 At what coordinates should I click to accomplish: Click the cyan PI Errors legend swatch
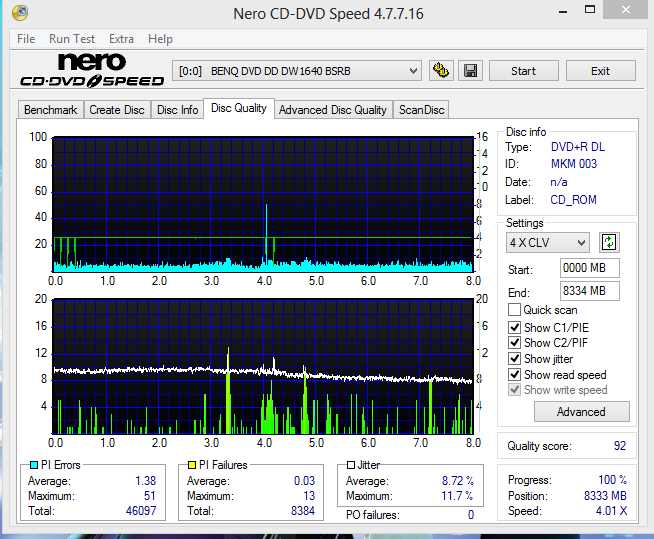point(34,465)
